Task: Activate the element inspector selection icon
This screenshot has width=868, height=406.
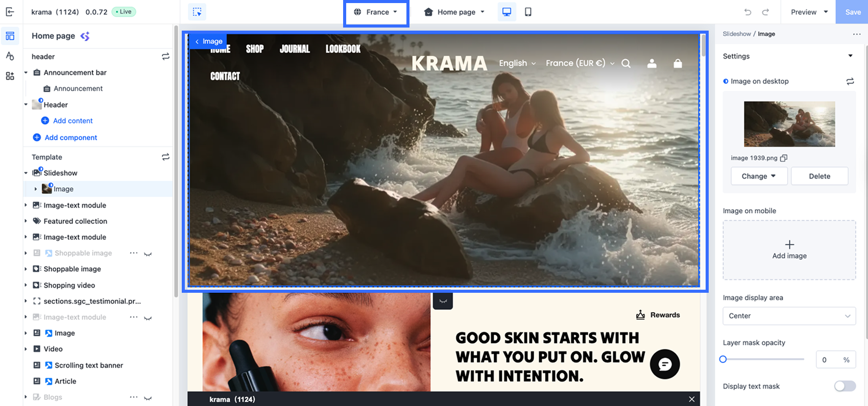Action: click(x=197, y=12)
